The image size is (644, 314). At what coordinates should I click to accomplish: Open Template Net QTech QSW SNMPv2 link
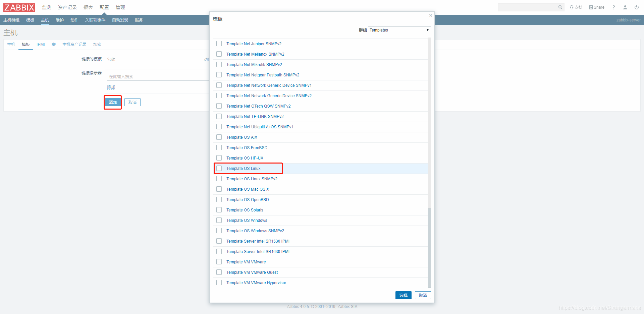(259, 106)
